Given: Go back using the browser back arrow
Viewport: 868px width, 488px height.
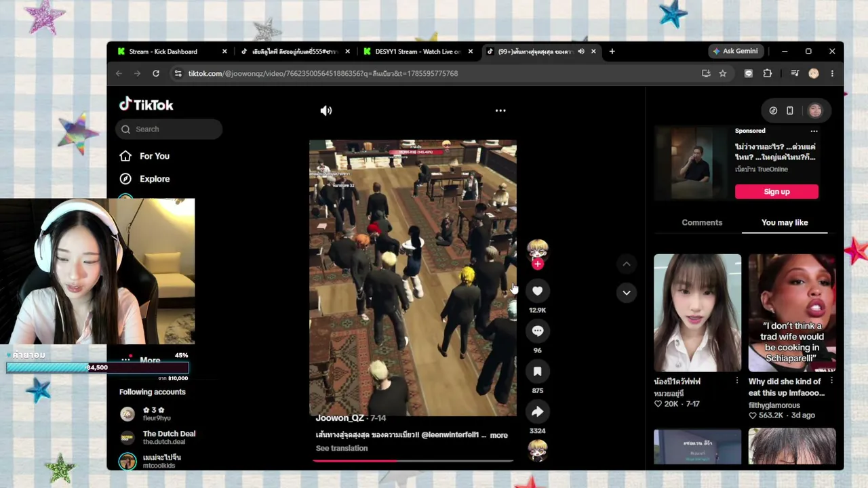Looking at the screenshot, I should pos(119,73).
